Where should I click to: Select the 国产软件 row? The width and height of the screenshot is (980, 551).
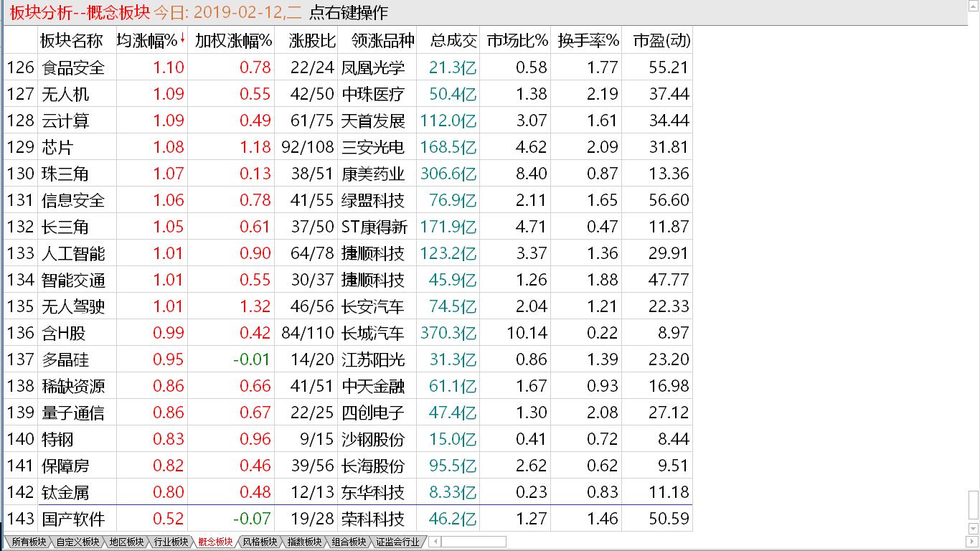348,519
